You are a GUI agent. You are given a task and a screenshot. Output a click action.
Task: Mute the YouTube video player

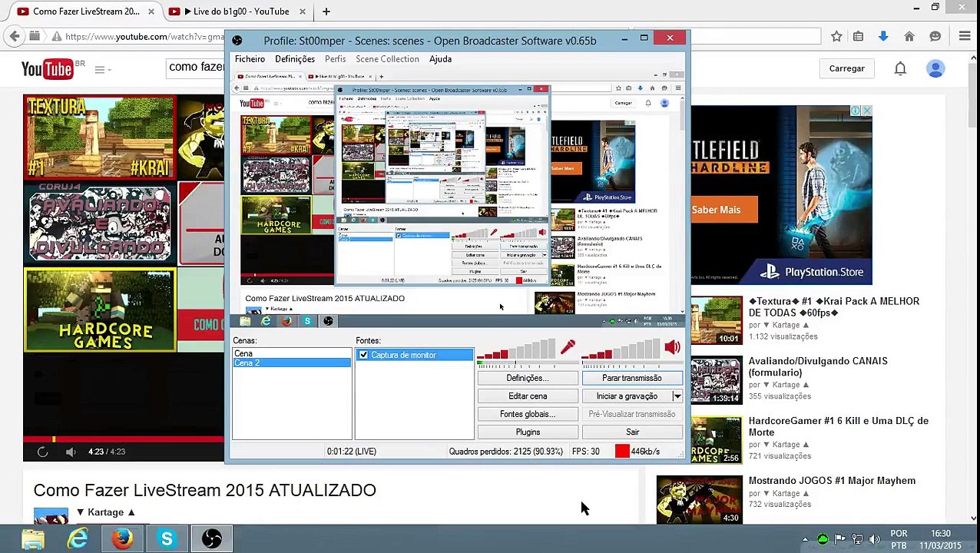pos(71,452)
